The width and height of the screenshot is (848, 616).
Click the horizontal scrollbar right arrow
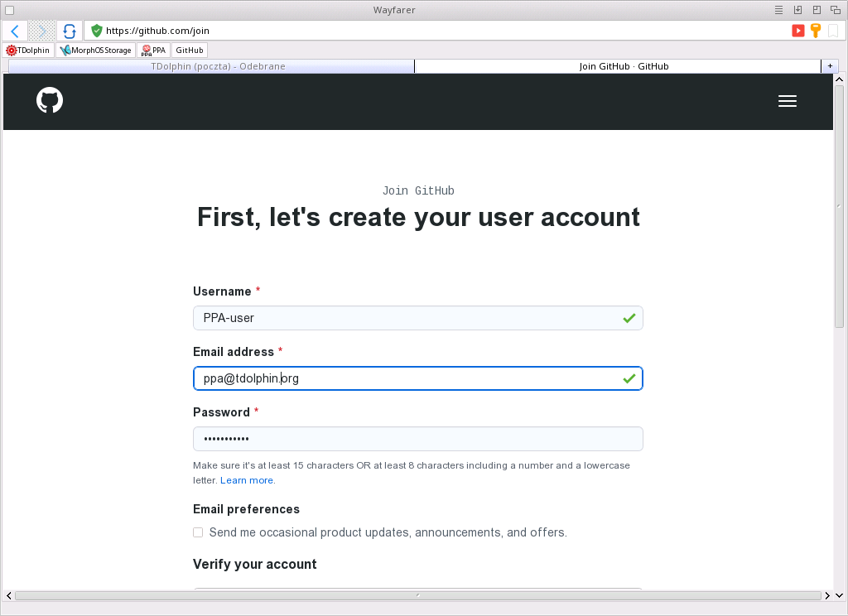coord(827,595)
